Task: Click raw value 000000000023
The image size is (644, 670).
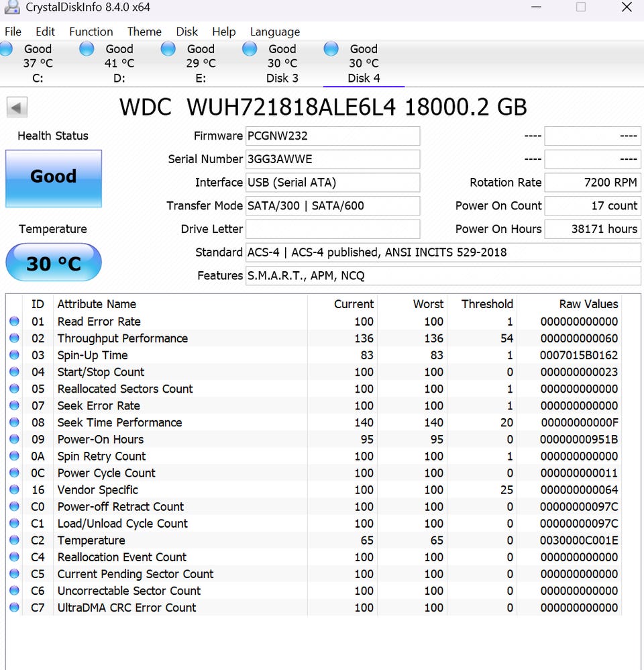Action: pyautogui.click(x=579, y=372)
